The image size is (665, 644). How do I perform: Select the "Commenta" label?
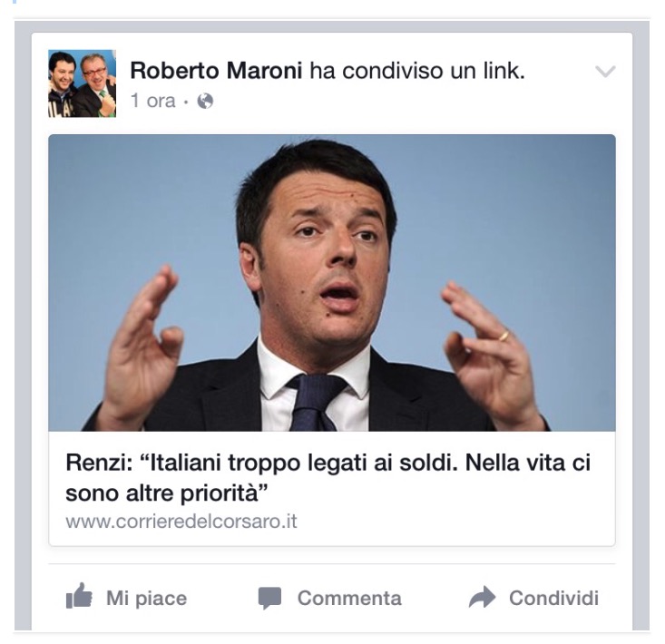349,598
